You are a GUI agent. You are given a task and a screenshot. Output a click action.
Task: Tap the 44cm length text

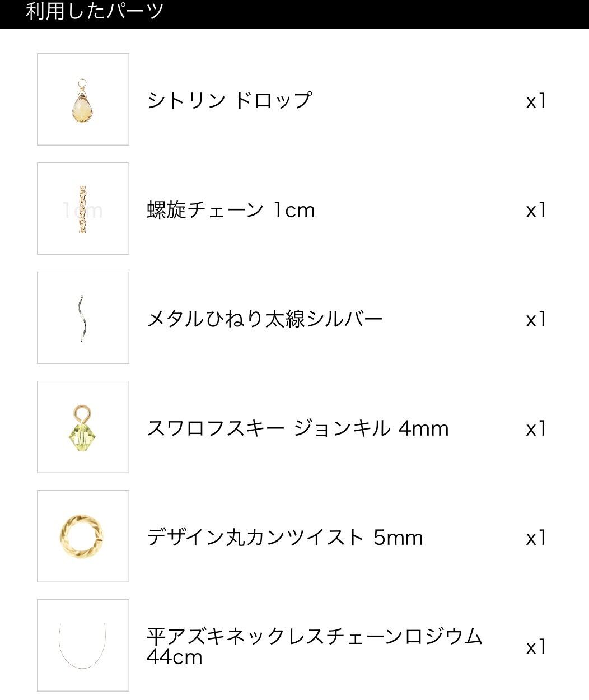coord(174,657)
